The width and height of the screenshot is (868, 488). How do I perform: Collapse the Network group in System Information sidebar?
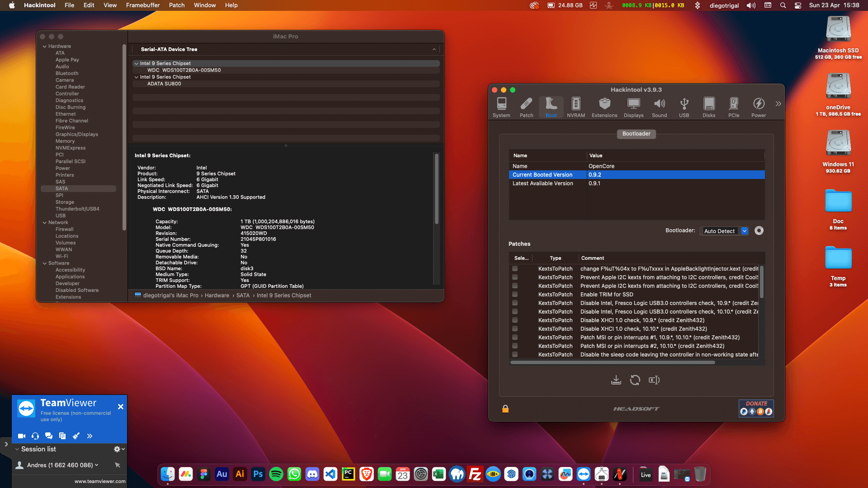(45, 223)
